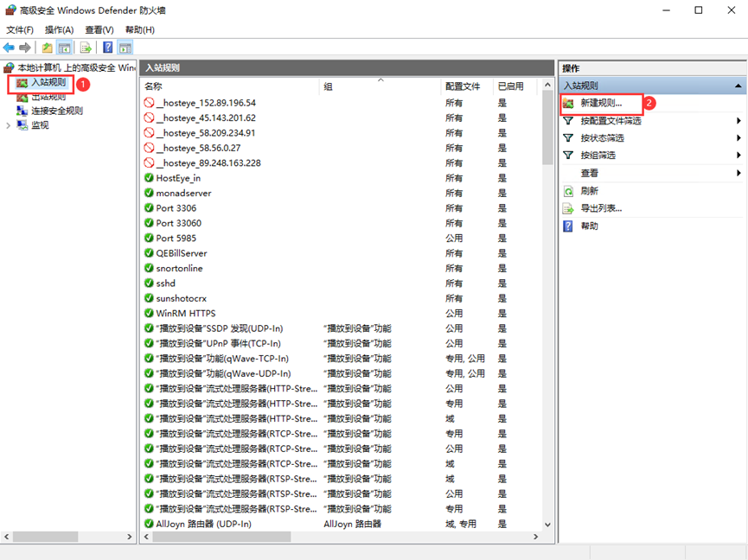Select 连接安全规则 in the tree

click(57, 111)
